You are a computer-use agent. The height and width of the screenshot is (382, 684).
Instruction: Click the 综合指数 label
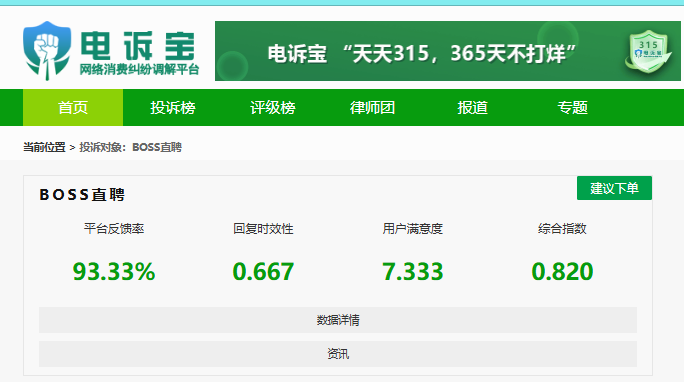tap(562, 229)
